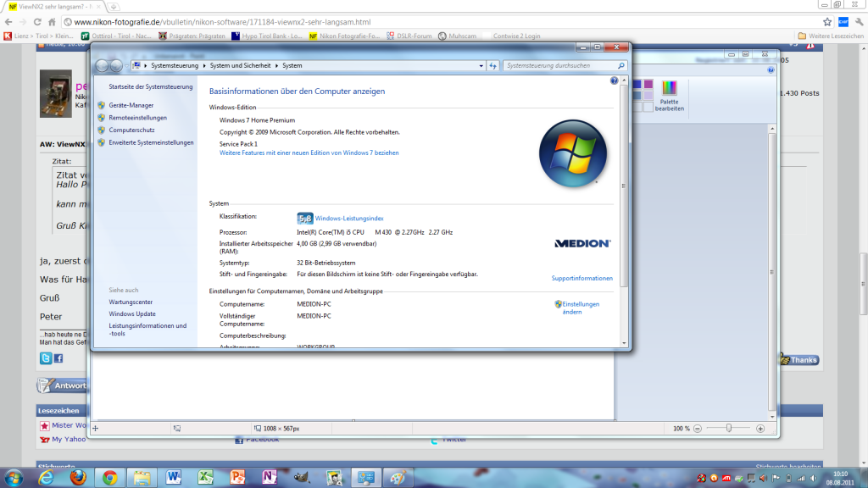This screenshot has height=488, width=868.
Task: Open PowerPoint from taskbar
Action: pyautogui.click(x=237, y=478)
